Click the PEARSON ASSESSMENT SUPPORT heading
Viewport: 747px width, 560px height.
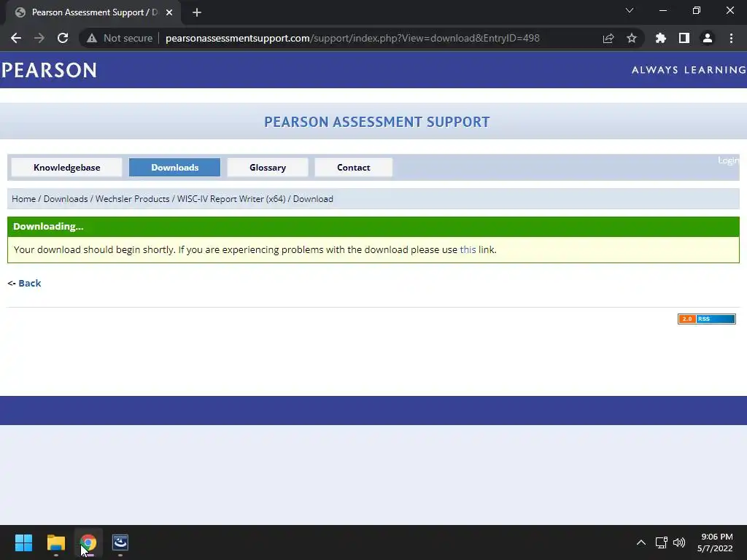377,122
